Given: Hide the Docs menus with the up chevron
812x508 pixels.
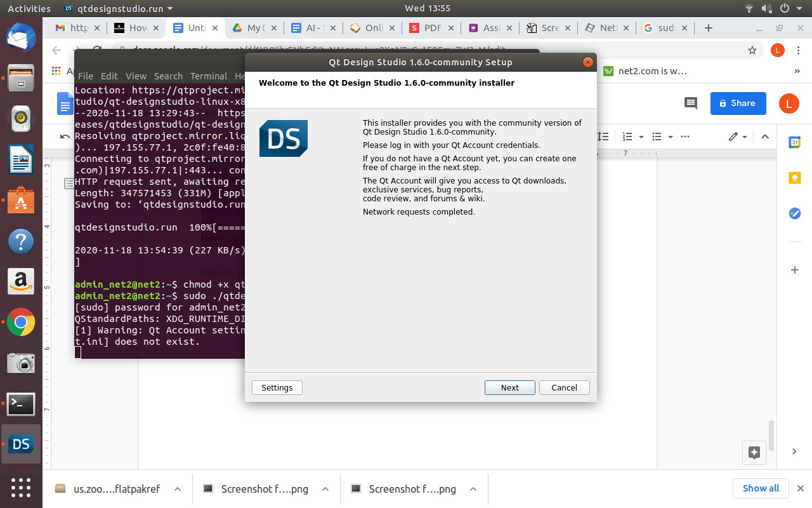Looking at the screenshot, I should (x=765, y=137).
